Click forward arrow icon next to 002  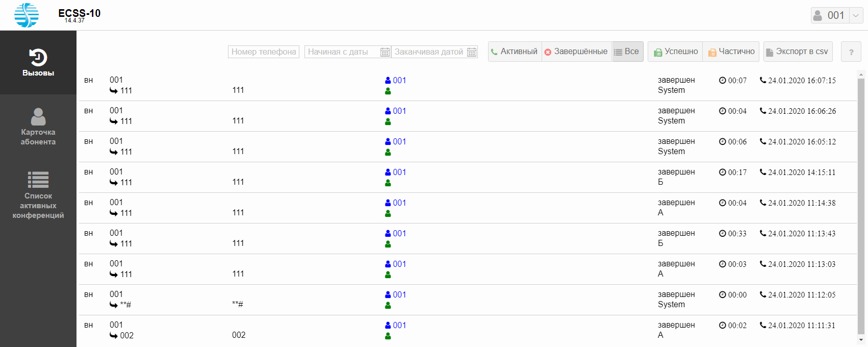[114, 335]
